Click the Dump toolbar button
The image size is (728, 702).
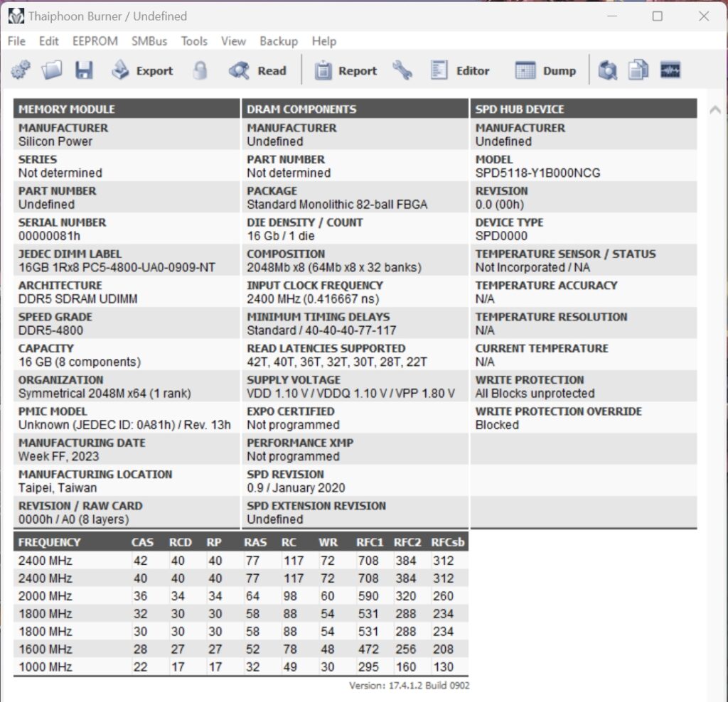[545, 70]
